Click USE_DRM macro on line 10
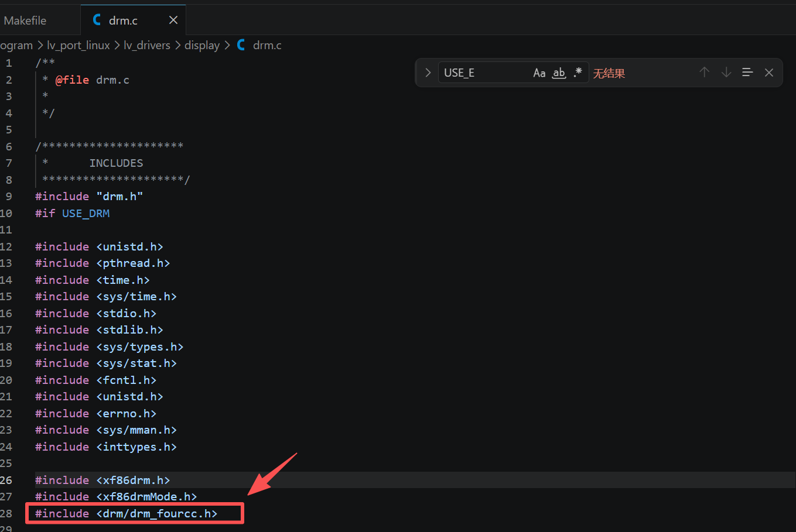The width and height of the screenshot is (796, 532). coord(86,213)
